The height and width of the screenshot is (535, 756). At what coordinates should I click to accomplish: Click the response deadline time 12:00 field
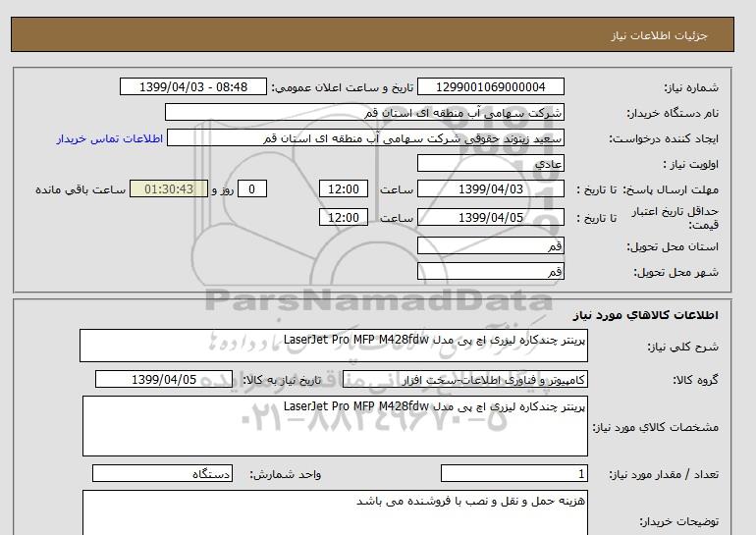click(344, 188)
